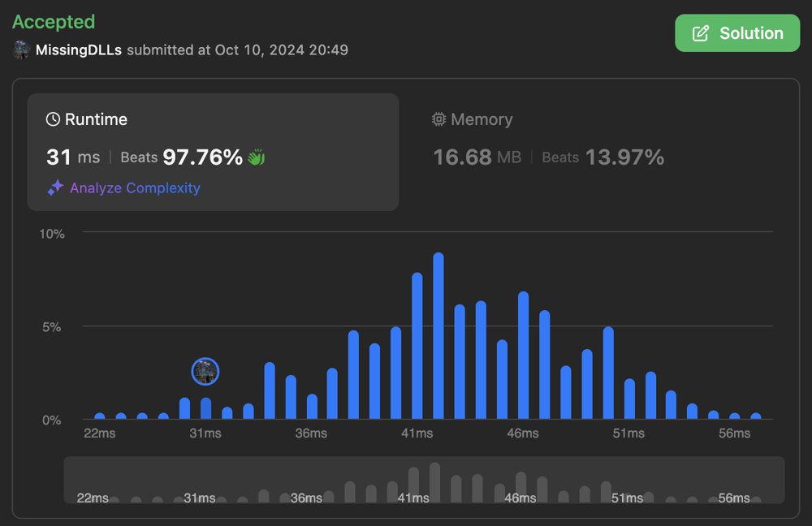
Task: Click the histogram bar above 36ms label
Action: click(x=312, y=407)
